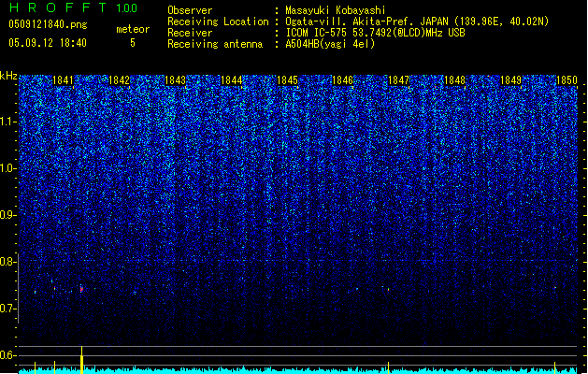
Task: Click the 1850 time marker
Action: pos(566,80)
